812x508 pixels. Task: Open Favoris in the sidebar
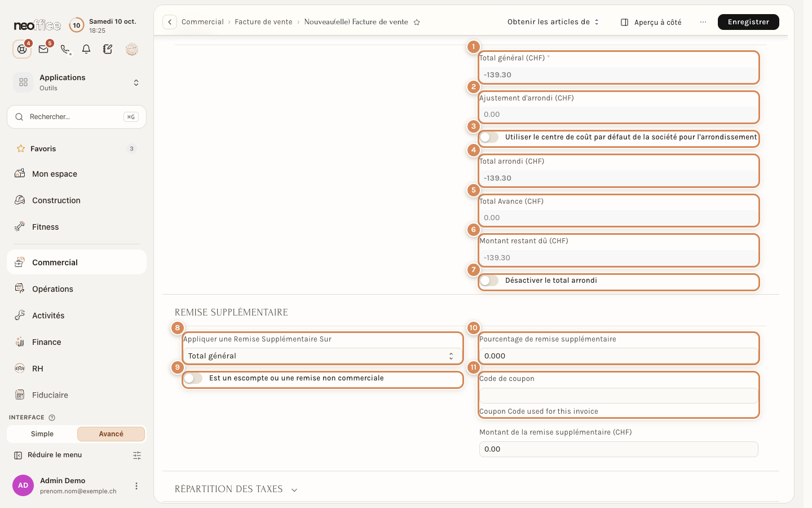click(77, 149)
